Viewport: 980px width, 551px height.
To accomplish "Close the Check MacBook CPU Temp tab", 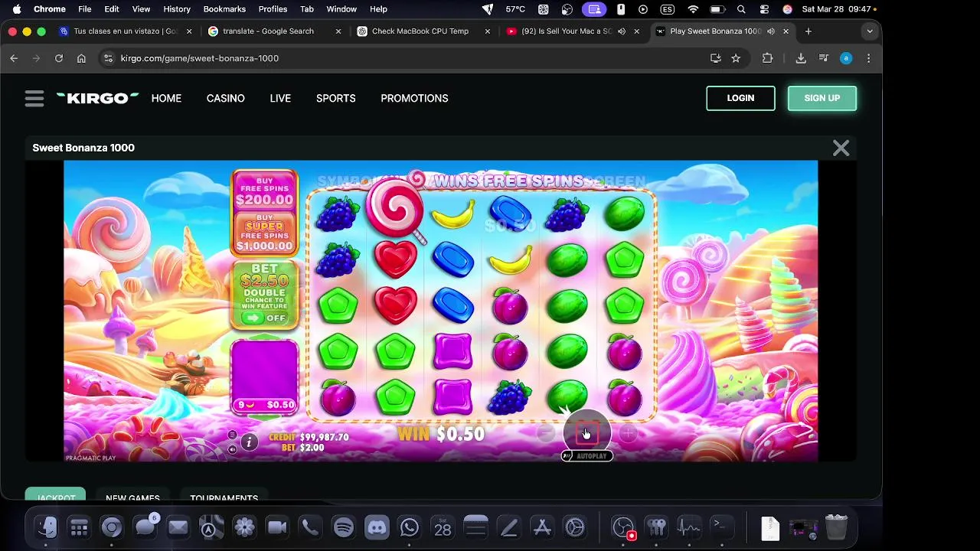I will (487, 31).
